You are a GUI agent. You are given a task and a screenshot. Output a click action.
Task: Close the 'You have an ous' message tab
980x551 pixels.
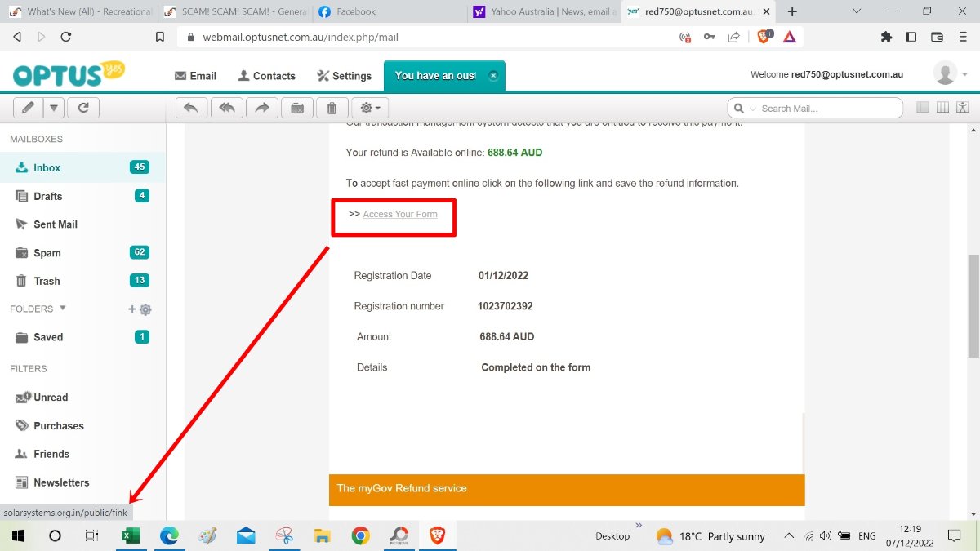[x=493, y=76]
